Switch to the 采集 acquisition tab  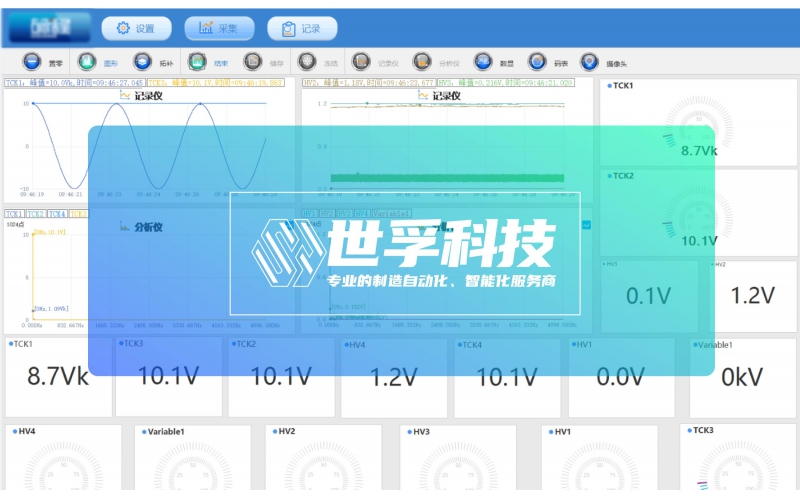coord(219,29)
